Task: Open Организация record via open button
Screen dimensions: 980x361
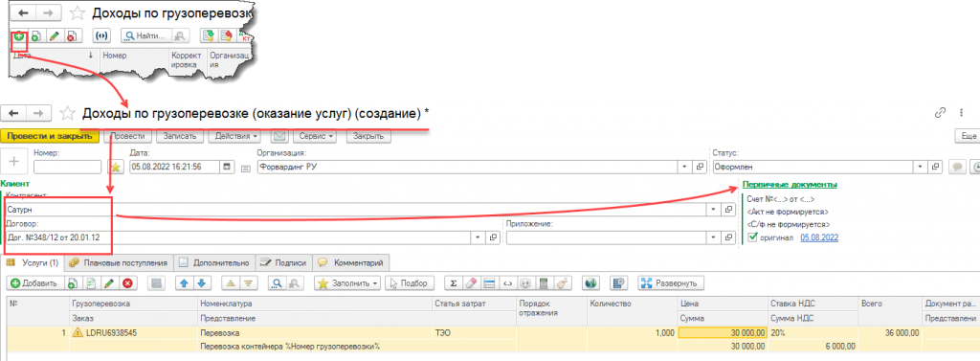Action: tap(700, 167)
